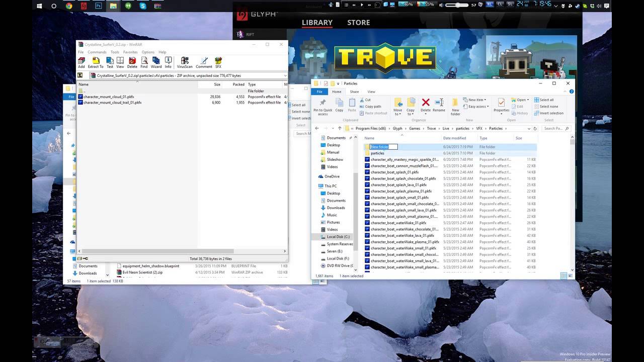Select the particles folder in Explorer list

[377, 153]
